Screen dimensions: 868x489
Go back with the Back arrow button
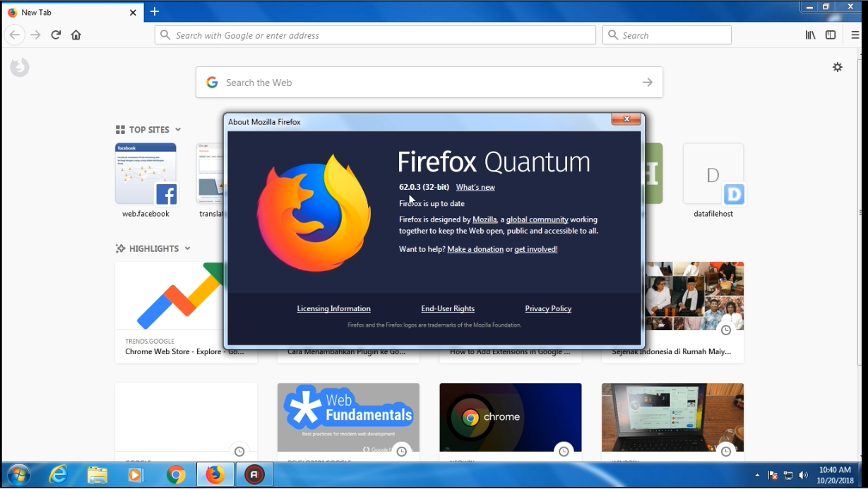(14, 35)
